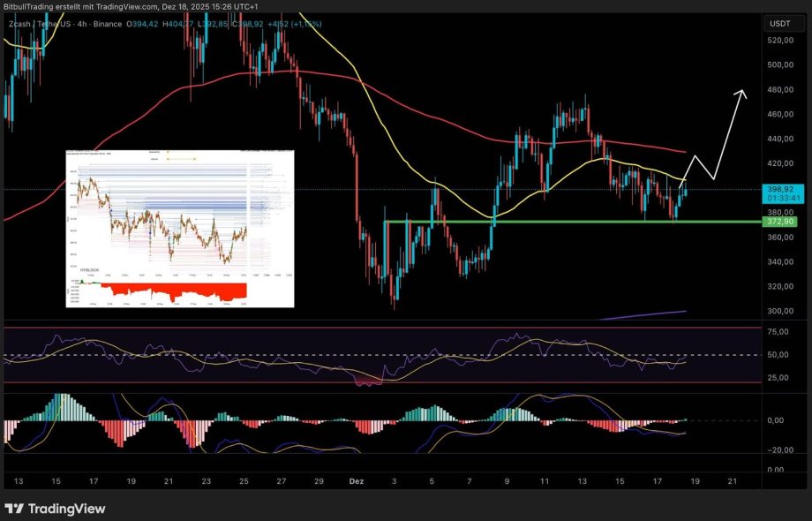Click the 300,00 price axis label

(779, 312)
